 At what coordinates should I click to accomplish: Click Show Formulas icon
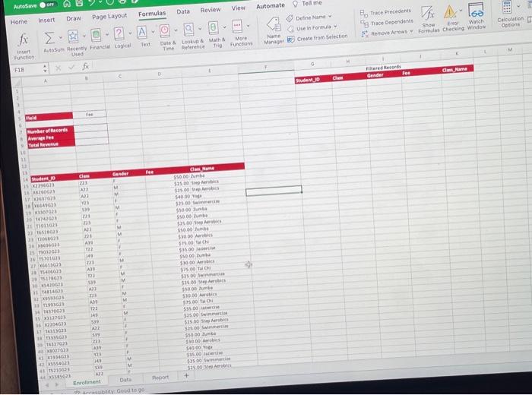(x=427, y=14)
